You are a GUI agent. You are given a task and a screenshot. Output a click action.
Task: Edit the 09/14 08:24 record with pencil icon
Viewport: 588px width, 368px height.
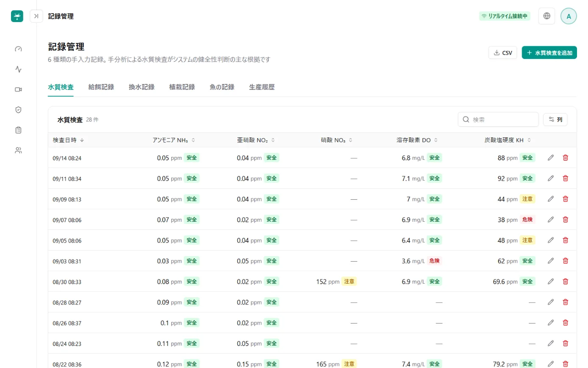tap(551, 158)
